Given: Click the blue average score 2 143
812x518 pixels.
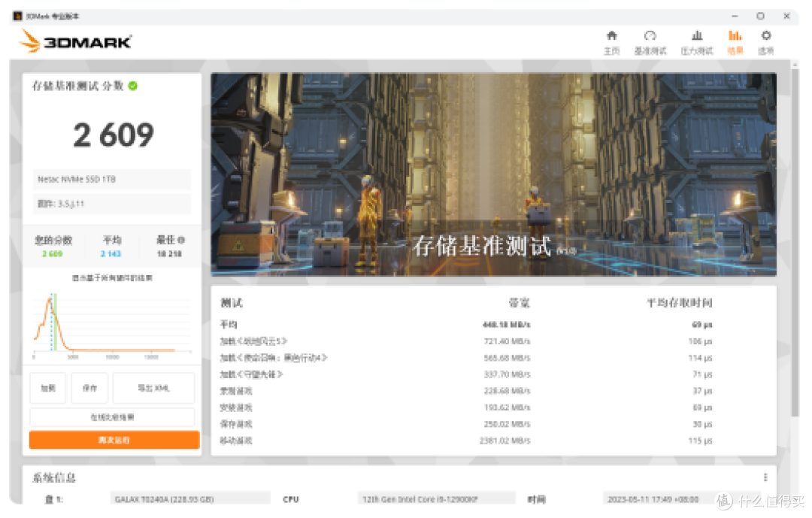Looking at the screenshot, I should (111, 254).
